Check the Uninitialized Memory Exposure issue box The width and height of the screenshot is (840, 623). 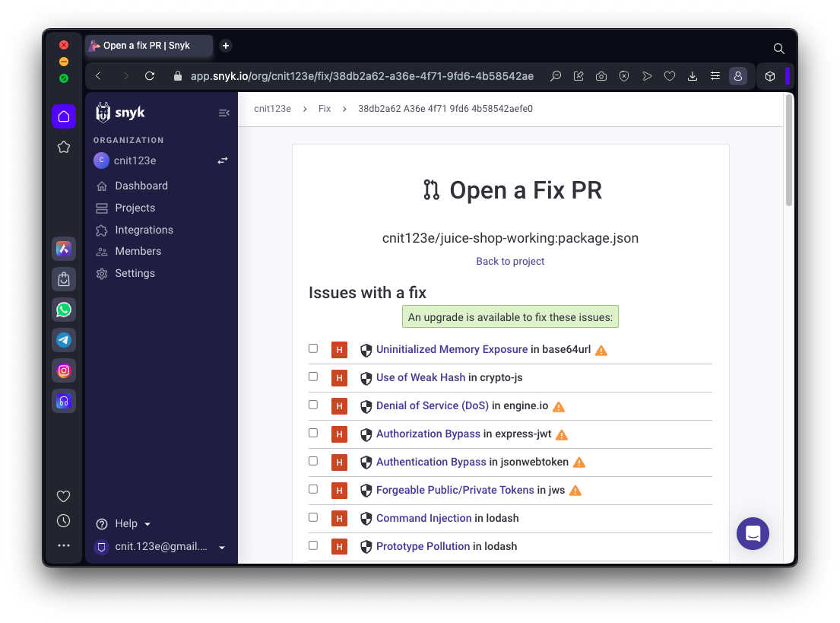click(313, 348)
